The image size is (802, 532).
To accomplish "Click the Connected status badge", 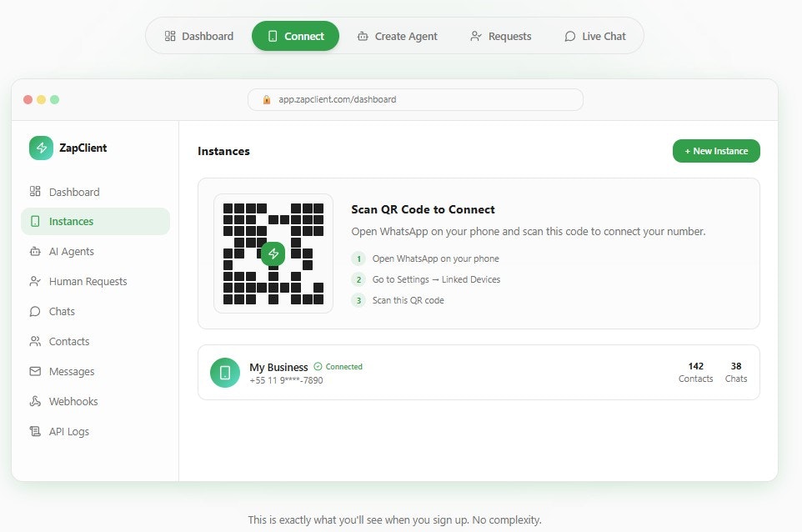I will 338,366.
